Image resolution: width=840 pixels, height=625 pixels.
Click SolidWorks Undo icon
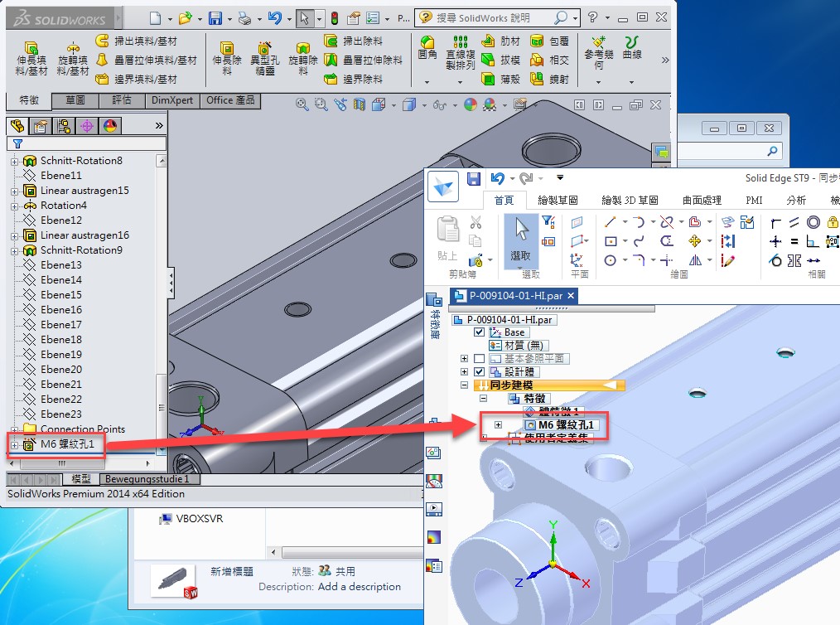tap(275, 18)
